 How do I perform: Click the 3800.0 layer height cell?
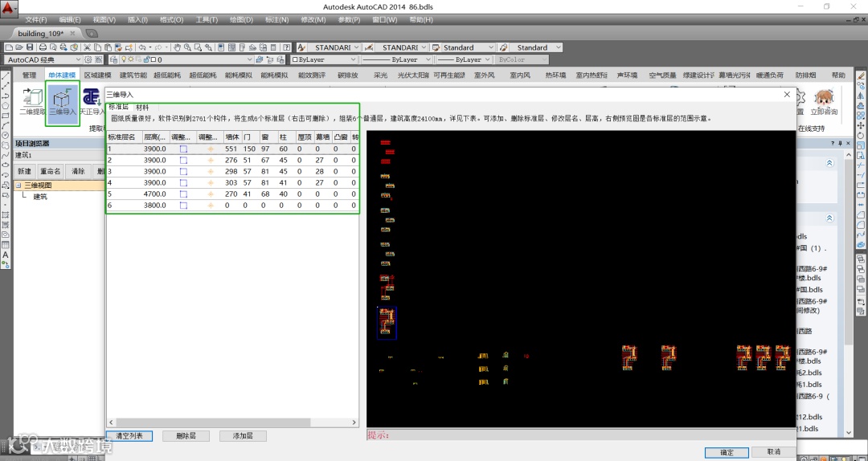coord(155,206)
